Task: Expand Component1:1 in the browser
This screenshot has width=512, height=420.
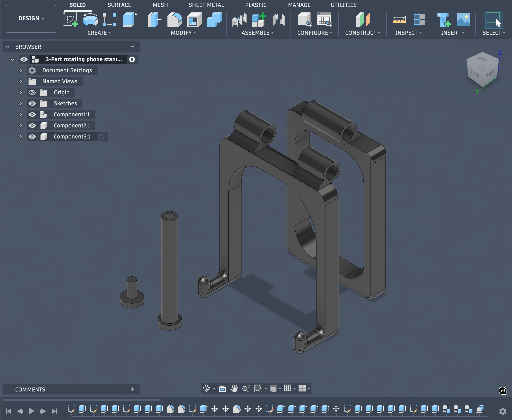Action: tap(21, 115)
